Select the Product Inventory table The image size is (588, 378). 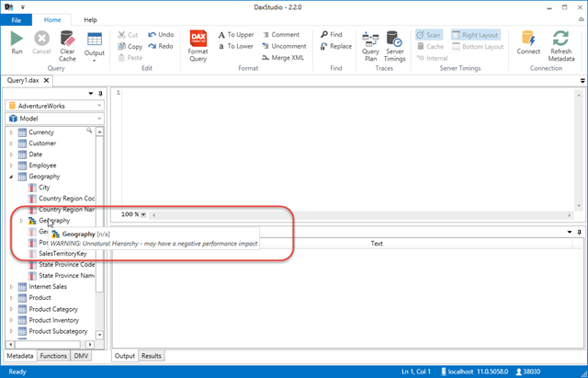[53, 320]
